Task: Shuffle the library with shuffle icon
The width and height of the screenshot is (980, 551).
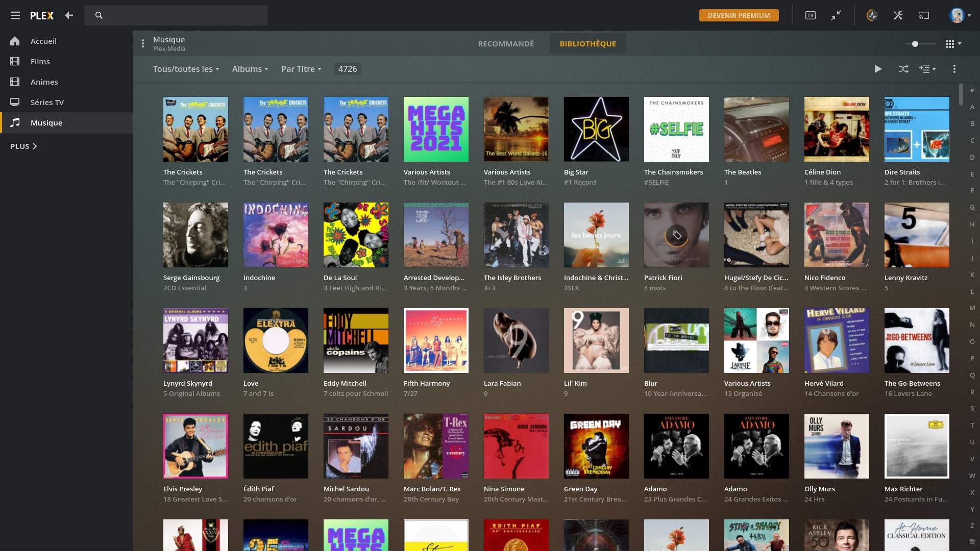Action: tap(903, 69)
